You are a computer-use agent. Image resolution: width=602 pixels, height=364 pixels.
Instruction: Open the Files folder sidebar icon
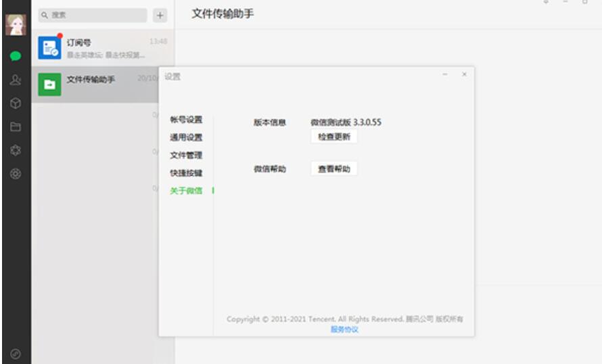tap(16, 127)
